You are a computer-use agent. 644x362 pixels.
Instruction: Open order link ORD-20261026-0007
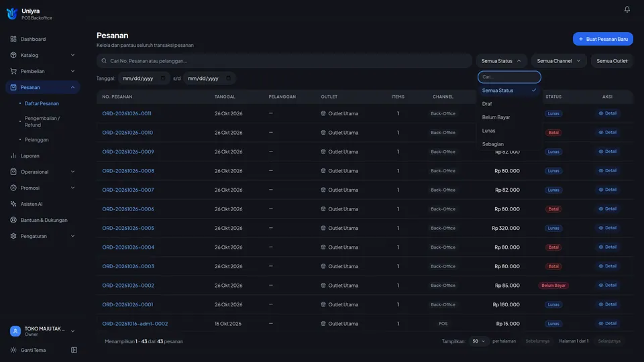point(127,190)
